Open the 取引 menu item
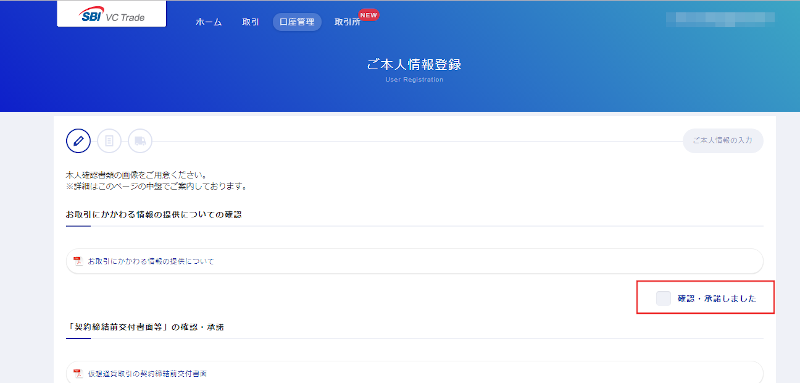This screenshot has width=800, height=383. point(251,22)
